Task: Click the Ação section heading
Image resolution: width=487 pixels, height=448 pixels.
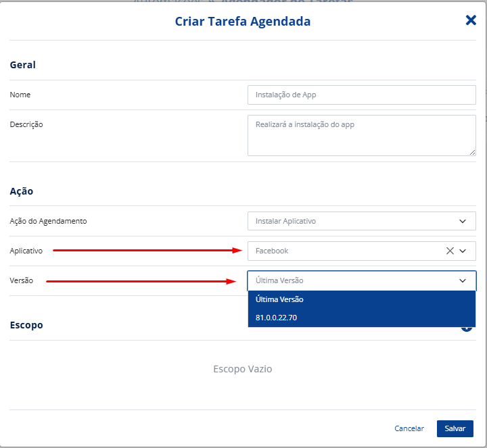Action: (22, 191)
